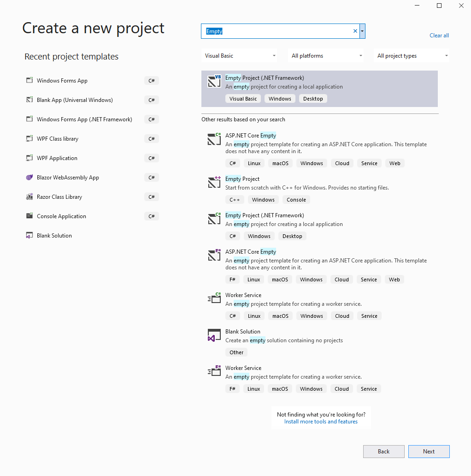Click the C# Empty Project (.NET Framework) icon
Screen dimensions: 471x476
(x=214, y=219)
